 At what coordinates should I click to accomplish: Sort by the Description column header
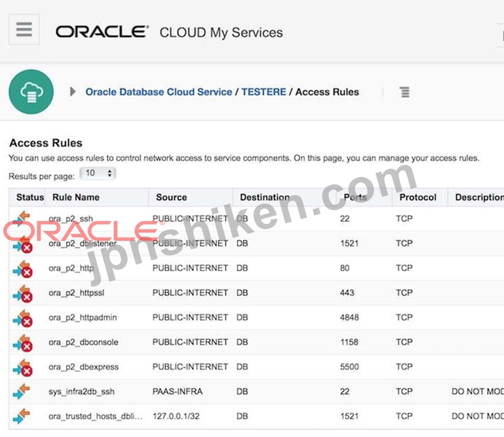pos(480,198)
